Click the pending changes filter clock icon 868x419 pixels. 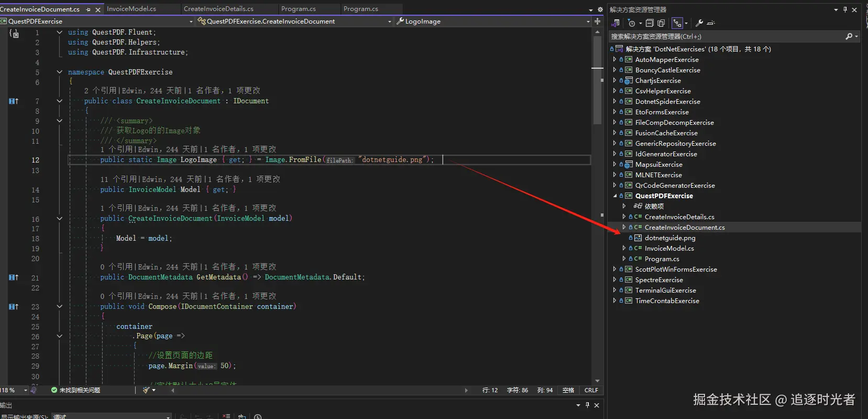click(x=631, y=23)
